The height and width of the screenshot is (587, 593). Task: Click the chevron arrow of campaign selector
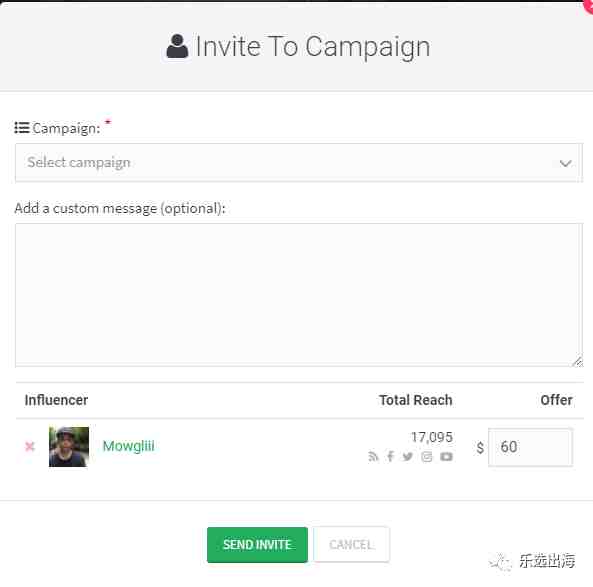pyautogui.click(x=565, y=163)
